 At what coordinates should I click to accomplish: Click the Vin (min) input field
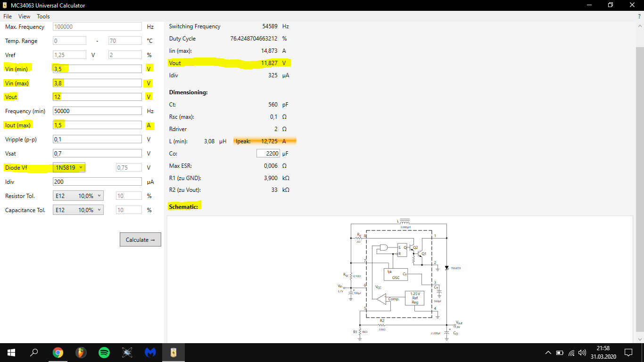pos(97,69)
